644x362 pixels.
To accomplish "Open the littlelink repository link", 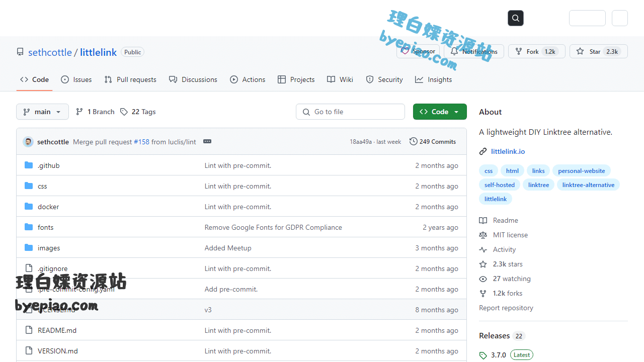I will click(98, 52).
